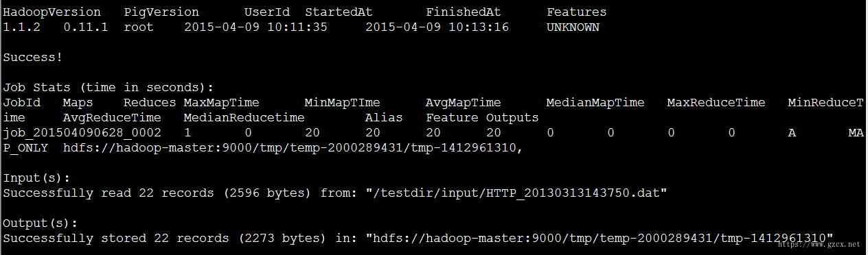This screenshot has height=255, width=868.
Task: Click the Success! message line
Action: click(x=33, y=58)
